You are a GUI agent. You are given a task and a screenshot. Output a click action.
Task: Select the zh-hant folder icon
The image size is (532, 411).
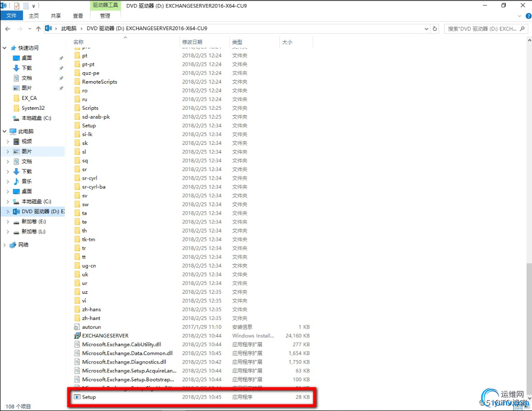click(x=77, y=318)
